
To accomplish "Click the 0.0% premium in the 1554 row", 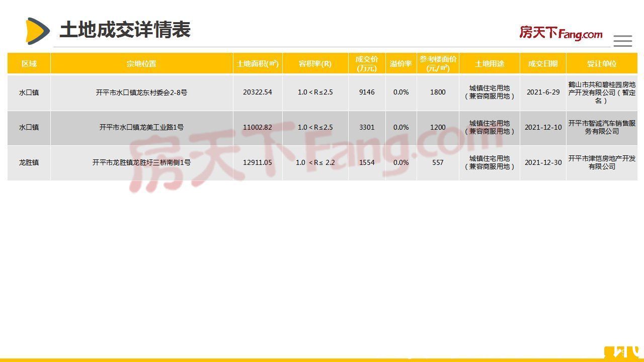I will (401, 162).
